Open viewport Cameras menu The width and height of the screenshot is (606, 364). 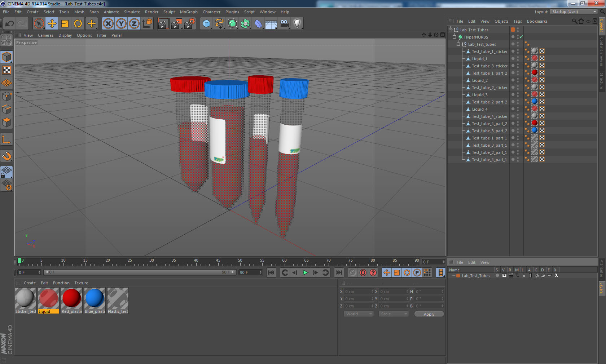(x=45, y=35)
